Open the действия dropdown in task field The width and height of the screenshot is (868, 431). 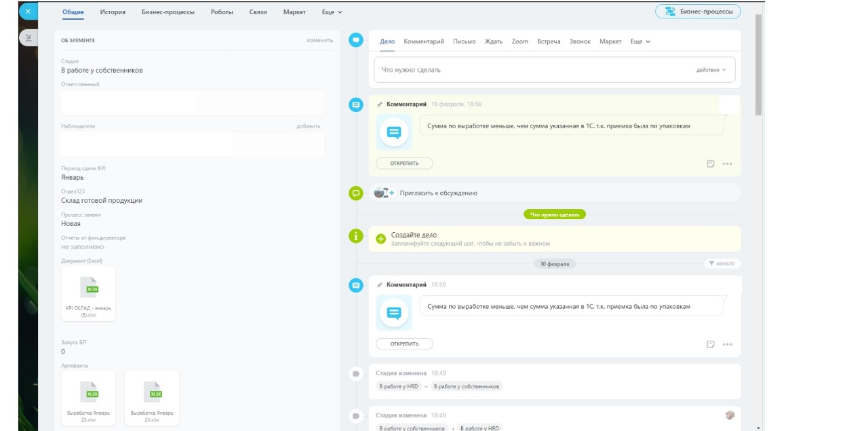(711, 70)
